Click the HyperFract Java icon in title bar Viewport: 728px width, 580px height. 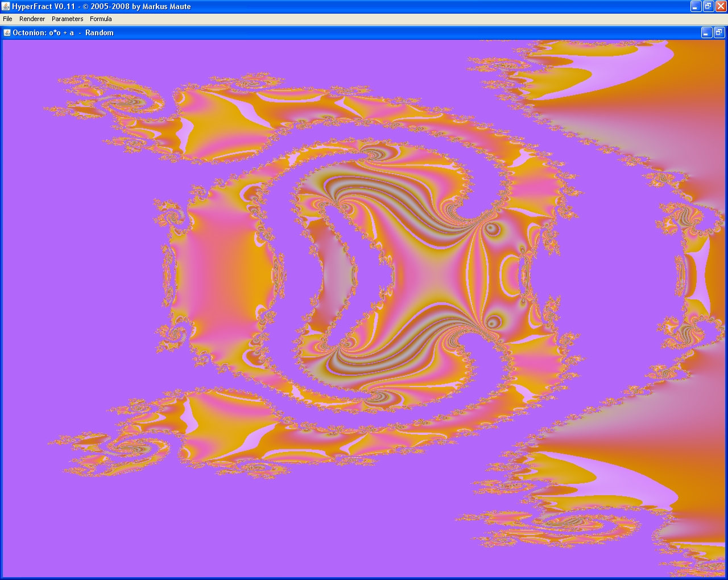6,6
